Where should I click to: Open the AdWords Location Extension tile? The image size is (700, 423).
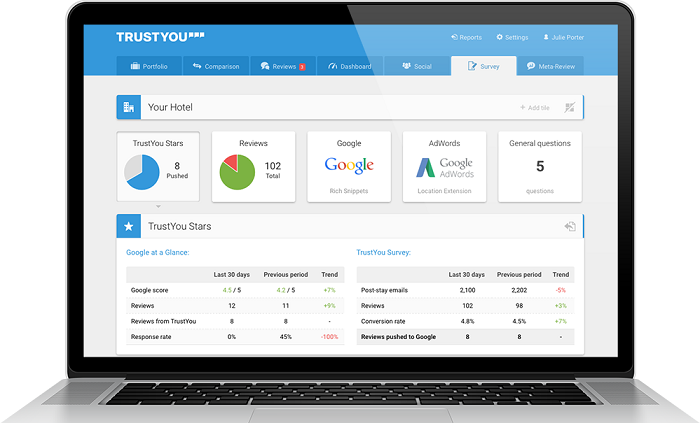[444, 167]
